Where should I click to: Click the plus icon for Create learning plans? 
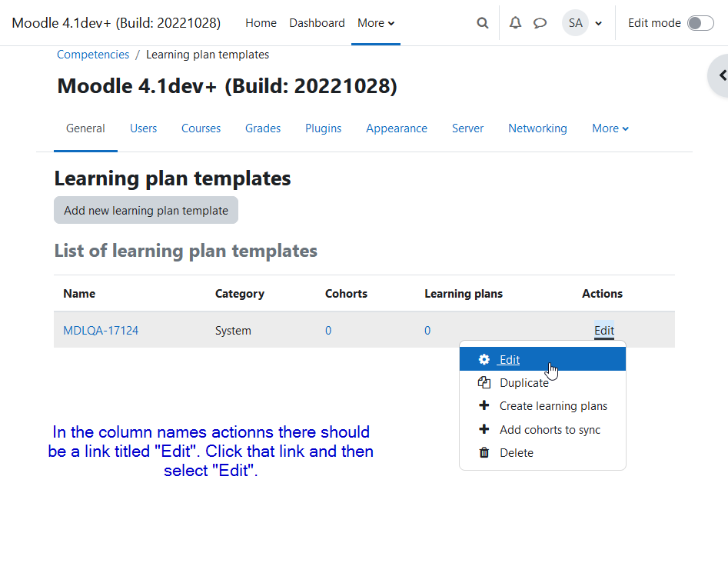tap(484, 405)
